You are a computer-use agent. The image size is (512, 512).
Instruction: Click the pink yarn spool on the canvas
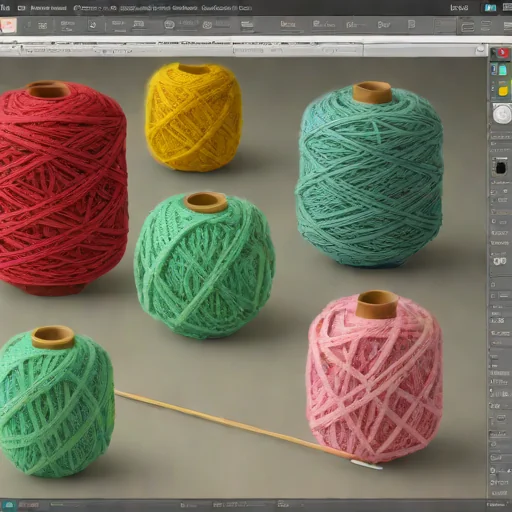374,377
